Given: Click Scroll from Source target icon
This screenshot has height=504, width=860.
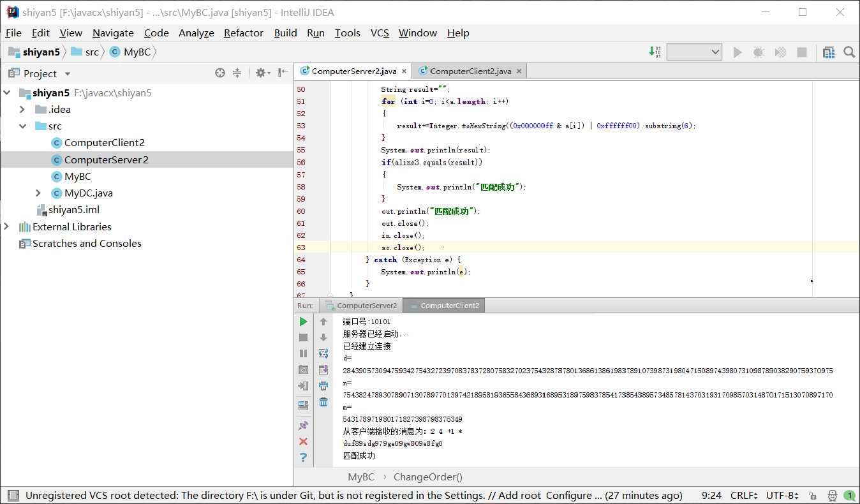Looking at the screenshot, I should tap(220, 73).
